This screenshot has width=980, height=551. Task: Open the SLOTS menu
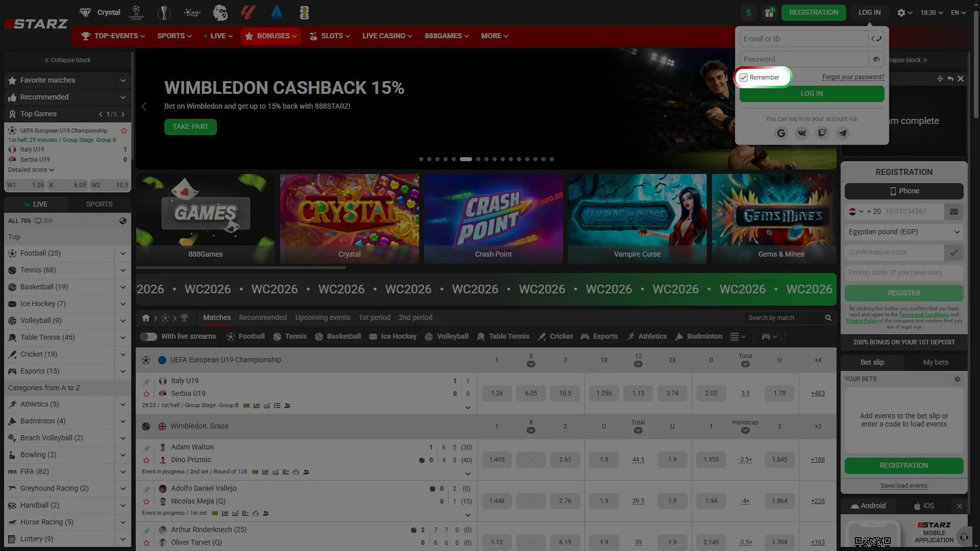(x=330, y=36)
